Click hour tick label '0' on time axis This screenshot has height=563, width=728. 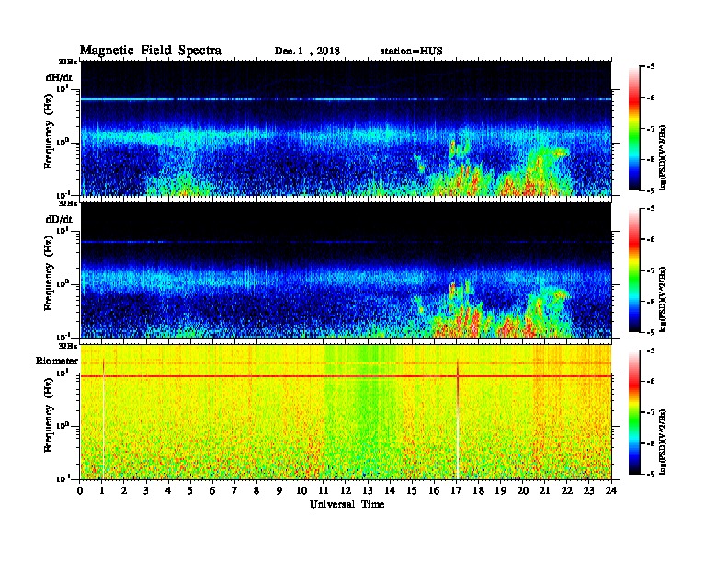pos(80,491)
